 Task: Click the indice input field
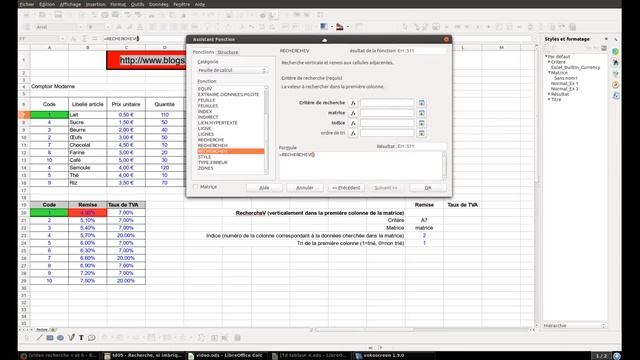387,123
